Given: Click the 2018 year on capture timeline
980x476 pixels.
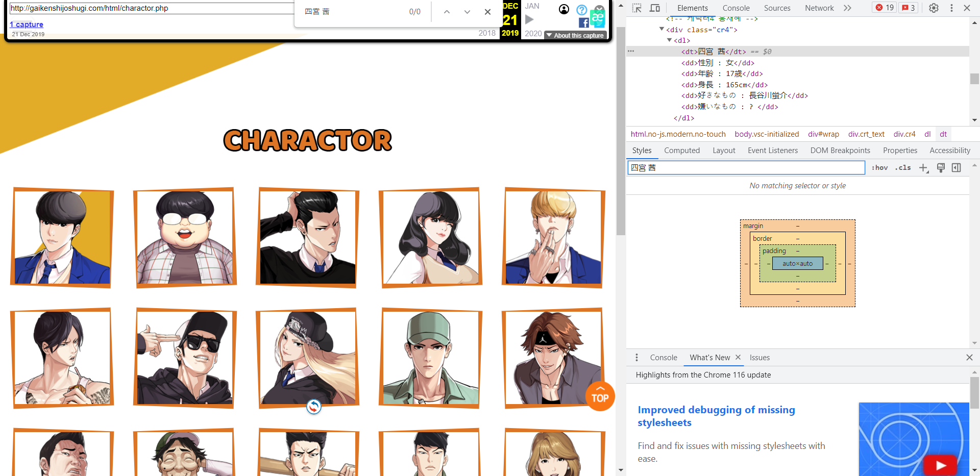Looking at the screenshot, I should tap(487, 33).
